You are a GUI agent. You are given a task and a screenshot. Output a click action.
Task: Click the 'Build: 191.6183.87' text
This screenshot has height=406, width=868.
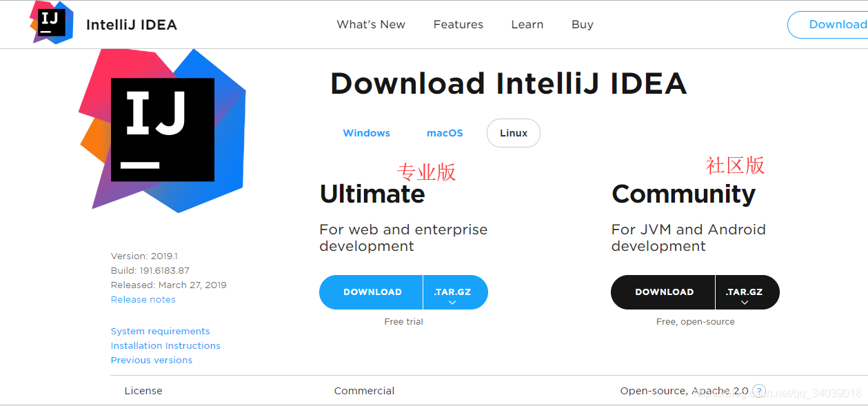pyautogui.click(x=150, y=271)
